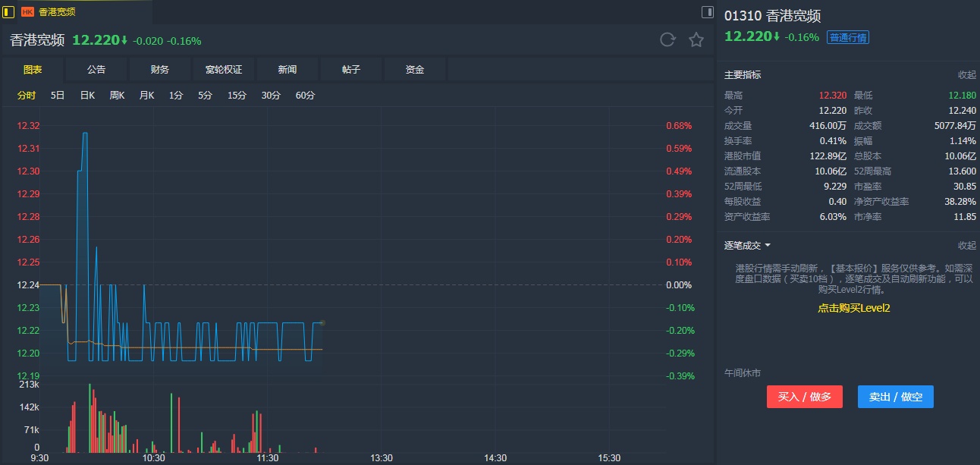This screenshot has height=465, width=980.
Task: Switch to the 公告 tab
Action: [96, 70]
